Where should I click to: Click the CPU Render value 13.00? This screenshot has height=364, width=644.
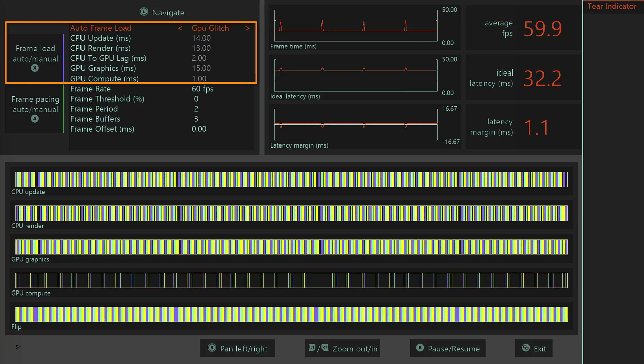(x=201, y=48)
